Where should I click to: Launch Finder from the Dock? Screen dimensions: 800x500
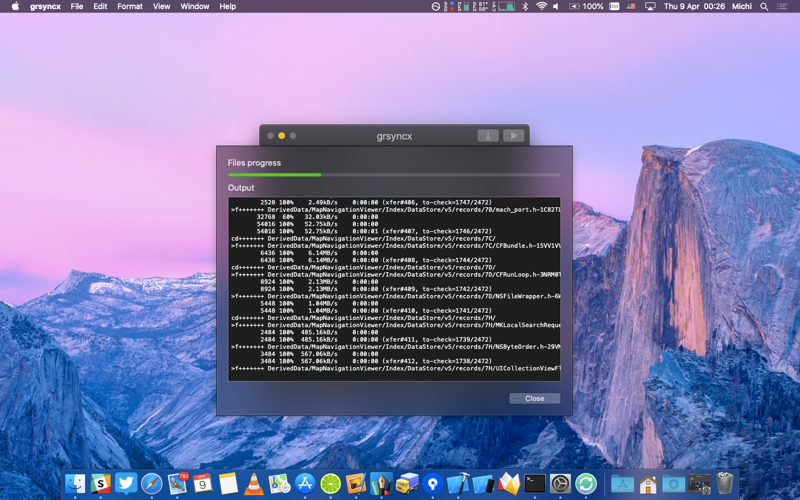[75, 484]
